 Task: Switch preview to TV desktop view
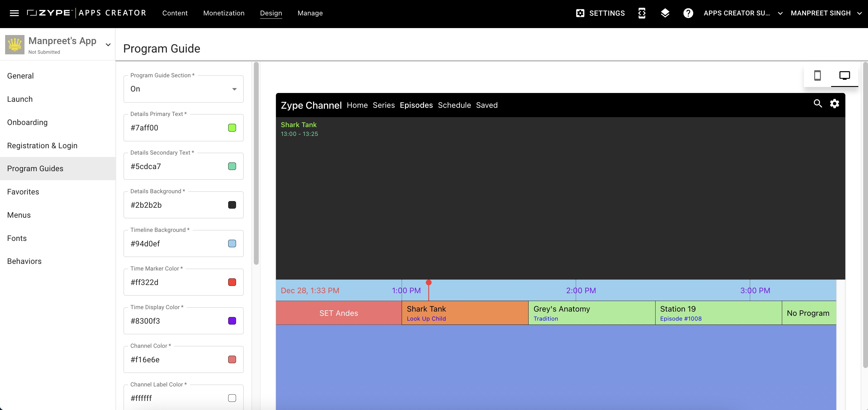(x=844, y=75)
